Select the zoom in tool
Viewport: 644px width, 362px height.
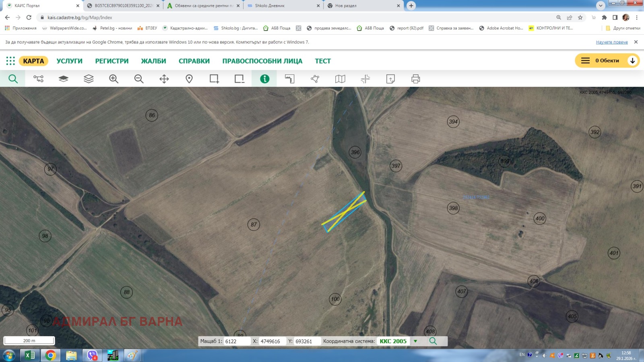pos(113,78)
